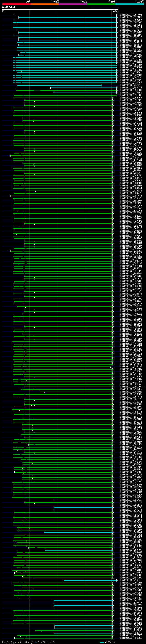Open hit UniRef100_B9I013
This screenshot has height=644, width=146.
[x=131, y=37]
